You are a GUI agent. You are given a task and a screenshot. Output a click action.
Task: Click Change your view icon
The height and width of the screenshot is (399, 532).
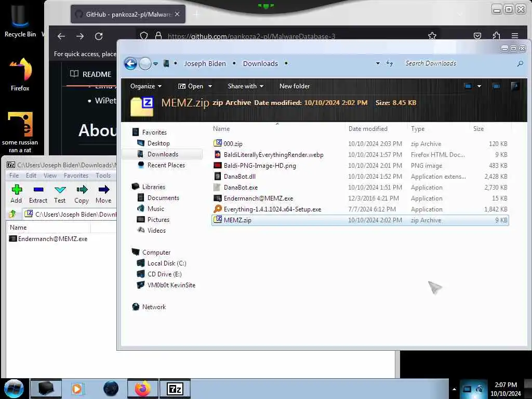(468, 86)
